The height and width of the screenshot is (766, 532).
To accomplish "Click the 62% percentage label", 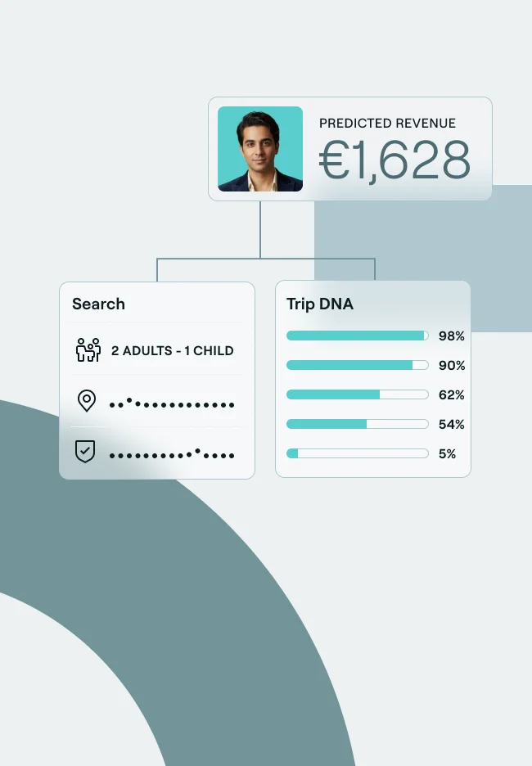I will 451,394.
